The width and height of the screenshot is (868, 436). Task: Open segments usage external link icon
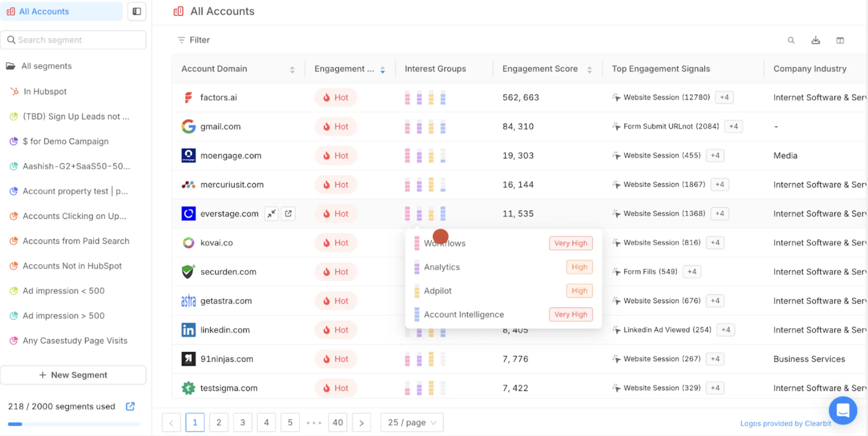(130, 406)
